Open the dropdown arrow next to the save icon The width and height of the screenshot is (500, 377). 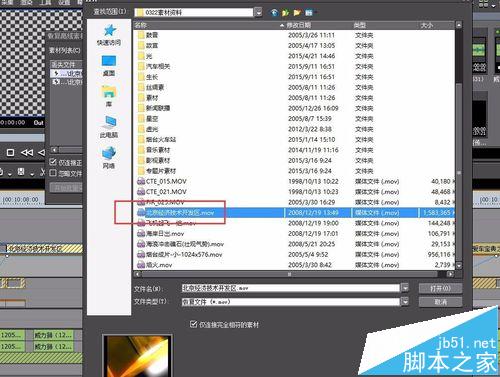pos(32,173)
